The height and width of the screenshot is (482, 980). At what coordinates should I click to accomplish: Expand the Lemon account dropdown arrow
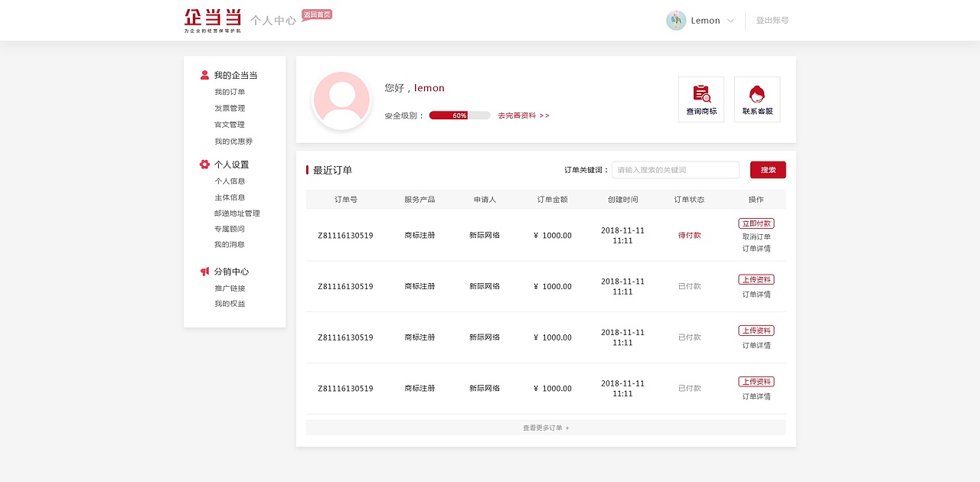click(731, 21)
